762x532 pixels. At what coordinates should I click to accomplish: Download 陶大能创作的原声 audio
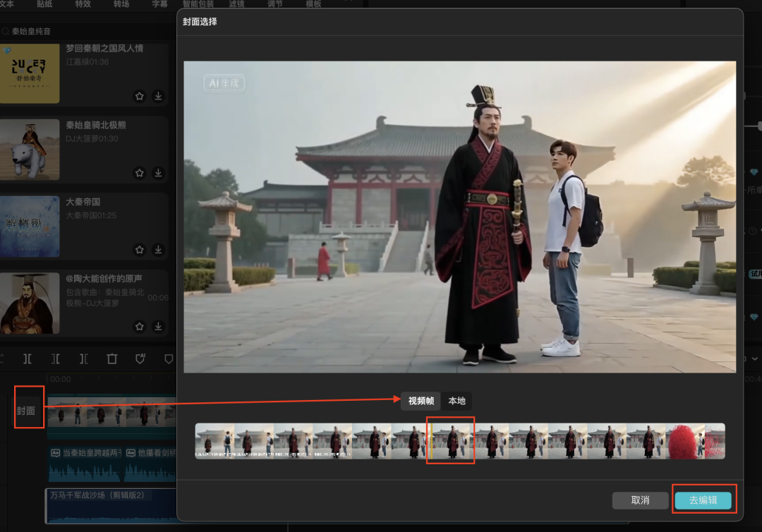(x=158, y=327)
